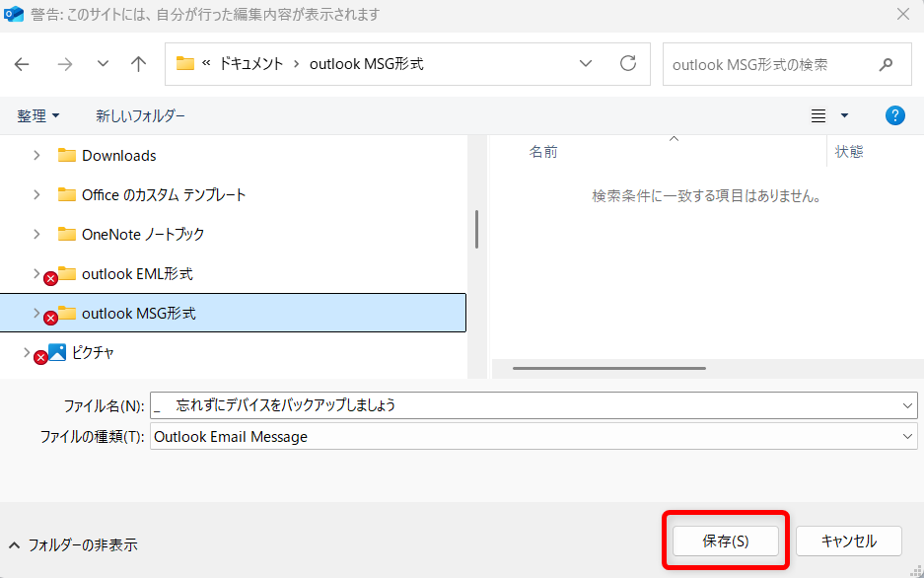Click the 保存(S) button
Screen dimensions: 924x578
[x=726, y=542]
